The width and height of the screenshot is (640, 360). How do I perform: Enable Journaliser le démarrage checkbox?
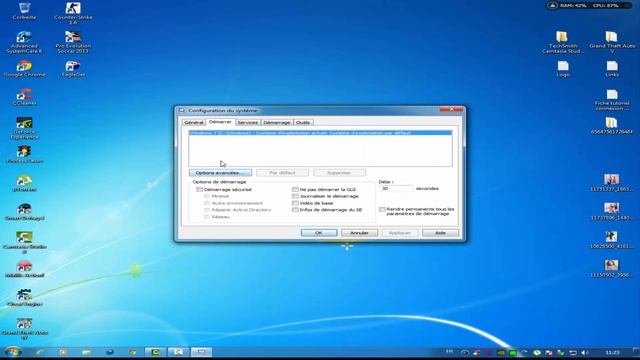(x=295, y=196)
